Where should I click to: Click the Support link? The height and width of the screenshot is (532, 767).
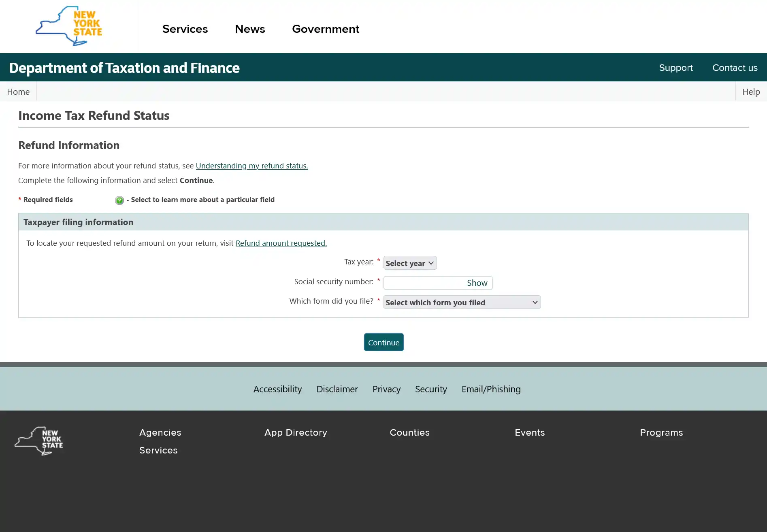[x=675, y=68]
